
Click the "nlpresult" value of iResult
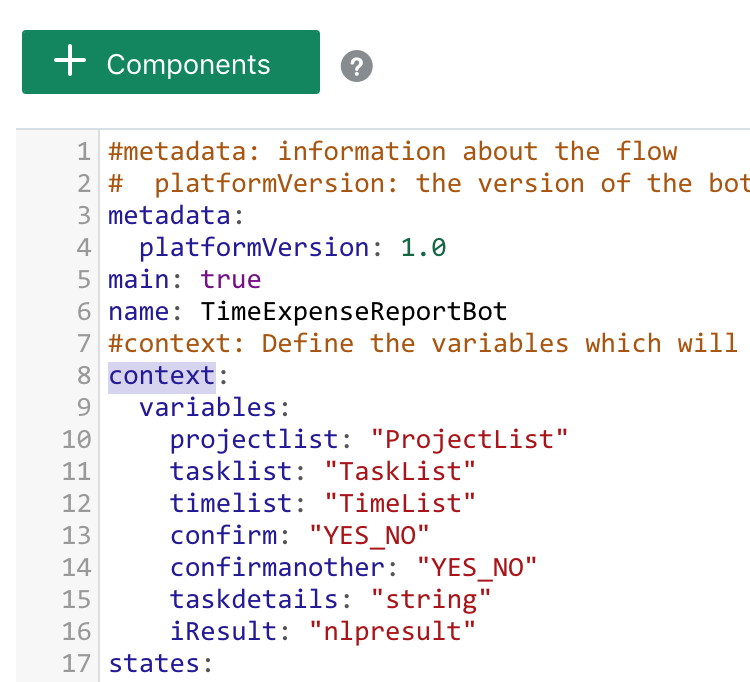392,632
